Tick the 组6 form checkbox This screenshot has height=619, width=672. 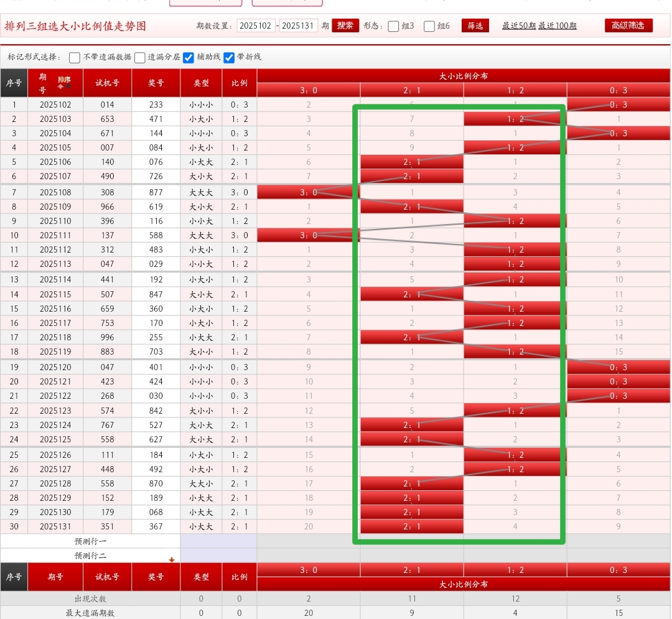(x=429, y=26)
